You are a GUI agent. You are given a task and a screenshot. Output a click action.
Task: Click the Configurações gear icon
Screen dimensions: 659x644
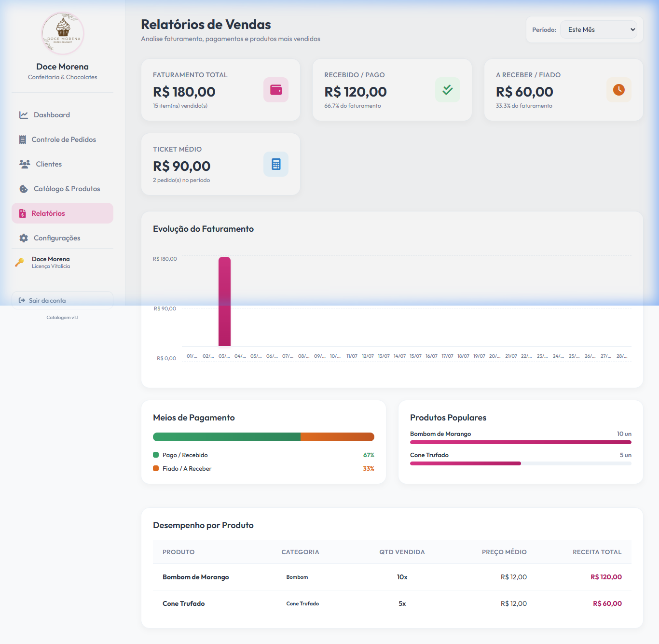[24, 238]
